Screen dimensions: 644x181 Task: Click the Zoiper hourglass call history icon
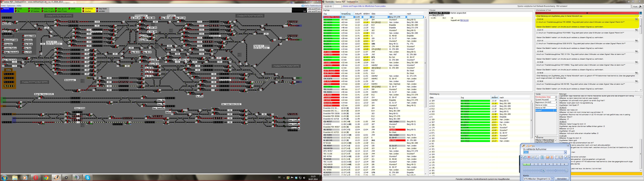[552, 157]
